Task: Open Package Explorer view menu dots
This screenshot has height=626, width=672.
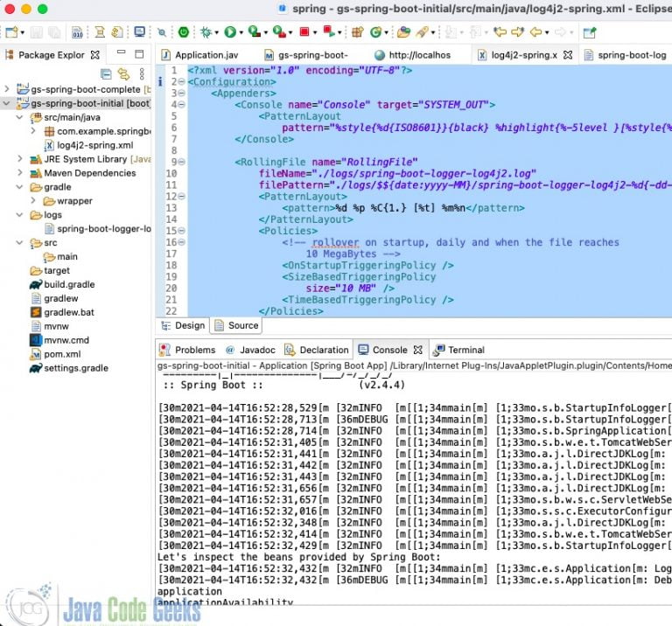Action: [x=142, y=74]
